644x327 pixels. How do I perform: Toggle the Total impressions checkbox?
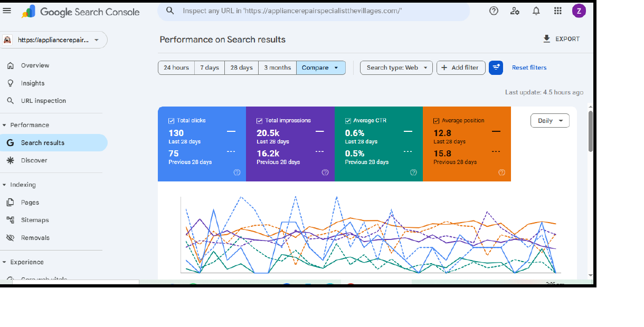(x=259, y=121)
